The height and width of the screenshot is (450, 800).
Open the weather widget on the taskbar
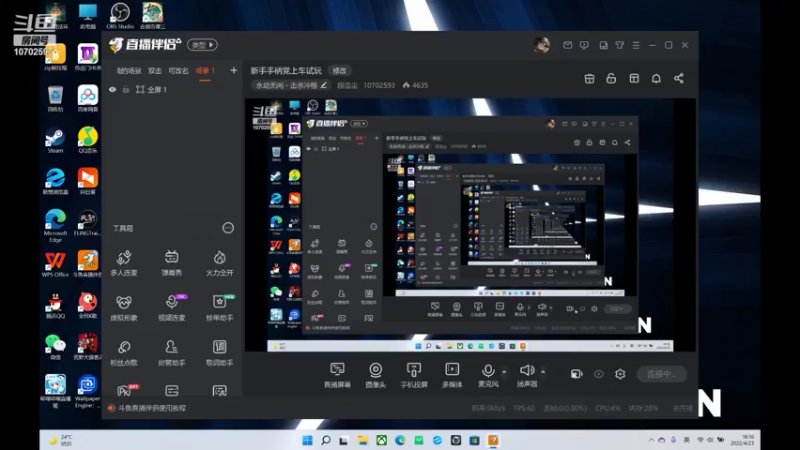[x=61, y=440]
